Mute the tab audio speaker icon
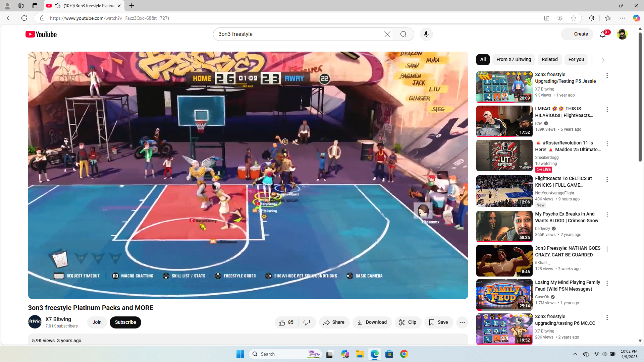Screen dimensions: 644x362 (58, 6)
